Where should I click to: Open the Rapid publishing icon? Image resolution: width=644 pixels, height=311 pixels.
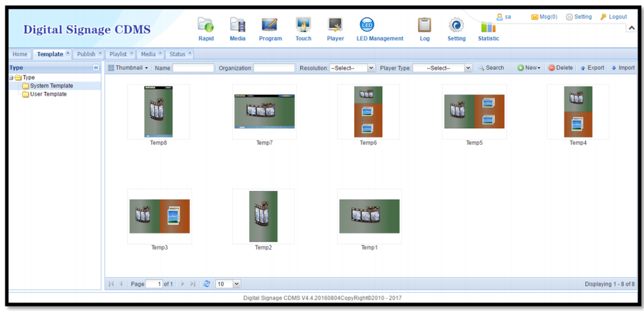click(x=206, y=25)
